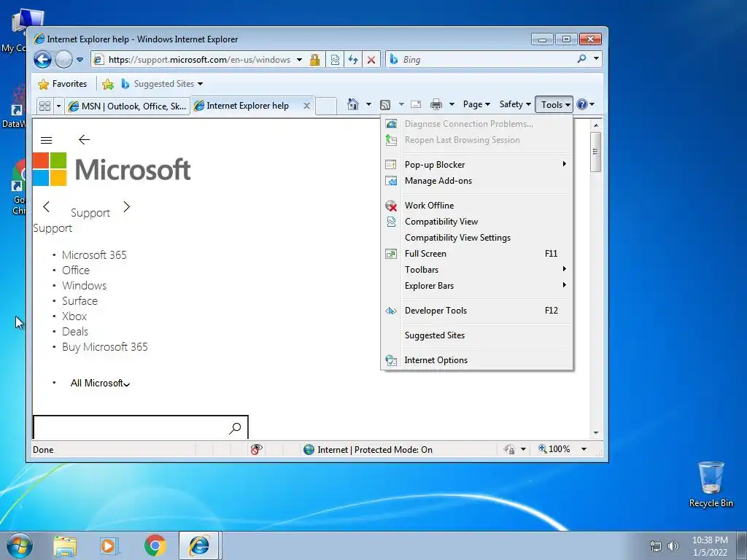
Task: Go back with the browser Back arrow
Action: 42,60
